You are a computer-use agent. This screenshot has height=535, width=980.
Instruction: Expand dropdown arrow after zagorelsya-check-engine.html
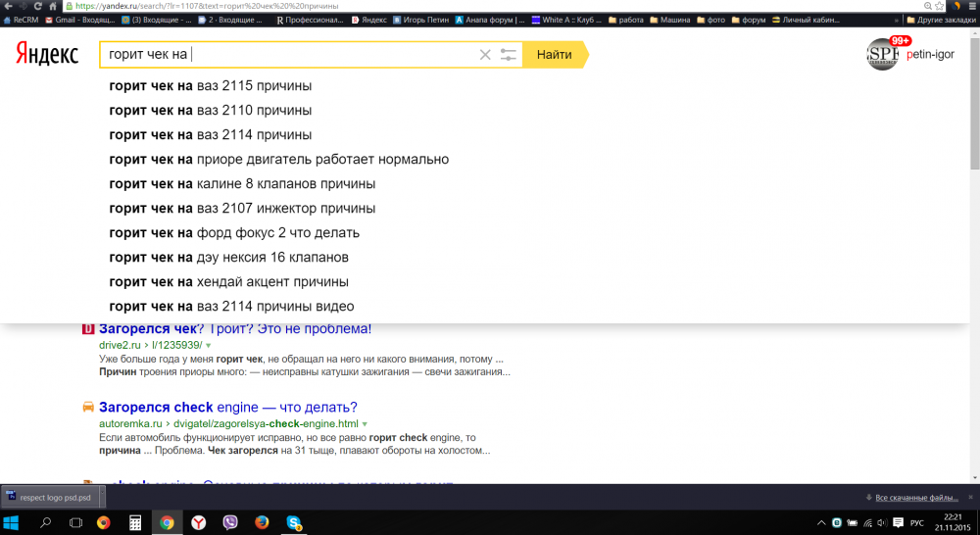coord(365,424)
